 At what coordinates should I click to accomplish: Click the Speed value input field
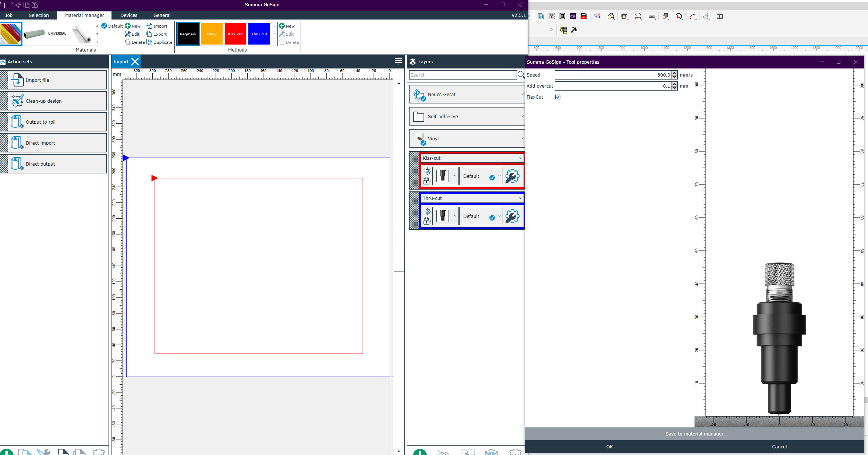point(613,75)
